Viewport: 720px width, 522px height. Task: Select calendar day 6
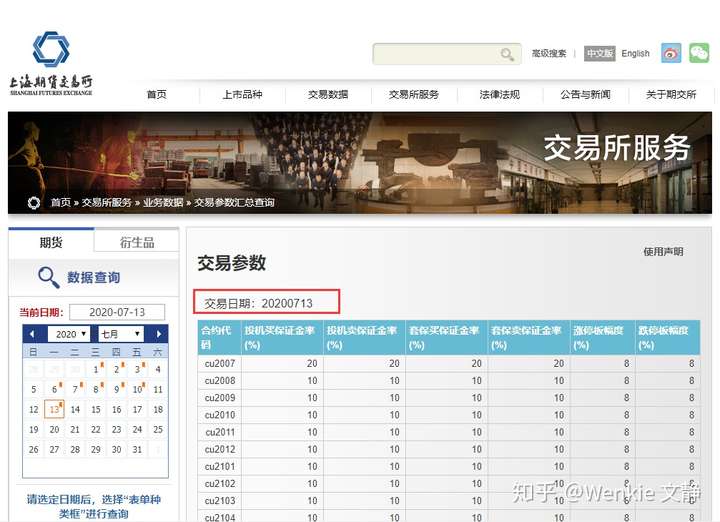coord(54,389)
